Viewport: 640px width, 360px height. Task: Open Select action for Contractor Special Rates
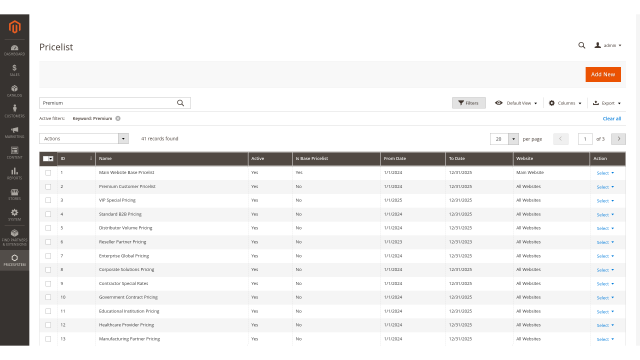[605, 284]
